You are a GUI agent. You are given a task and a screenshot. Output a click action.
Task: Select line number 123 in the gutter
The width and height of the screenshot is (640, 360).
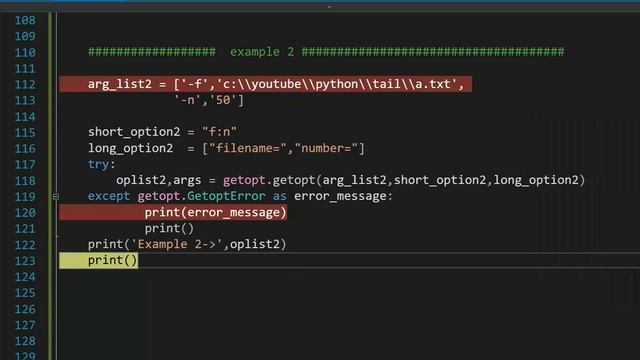25,261
